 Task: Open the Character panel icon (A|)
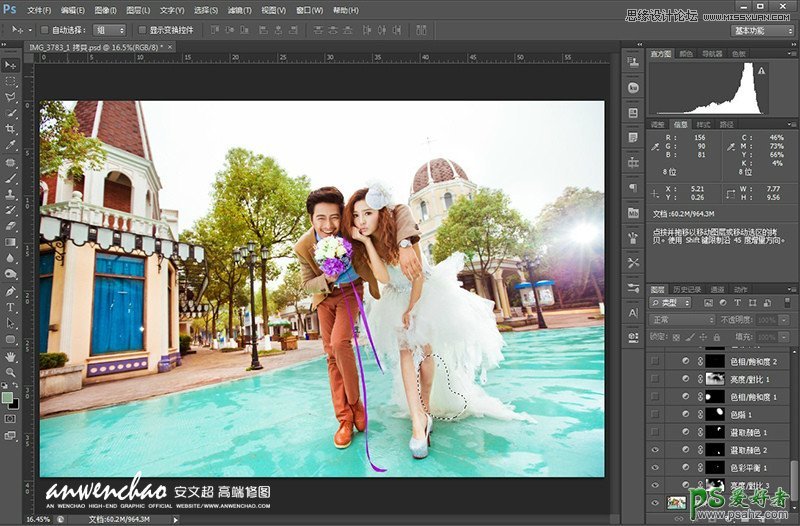(x=634, y=313)
